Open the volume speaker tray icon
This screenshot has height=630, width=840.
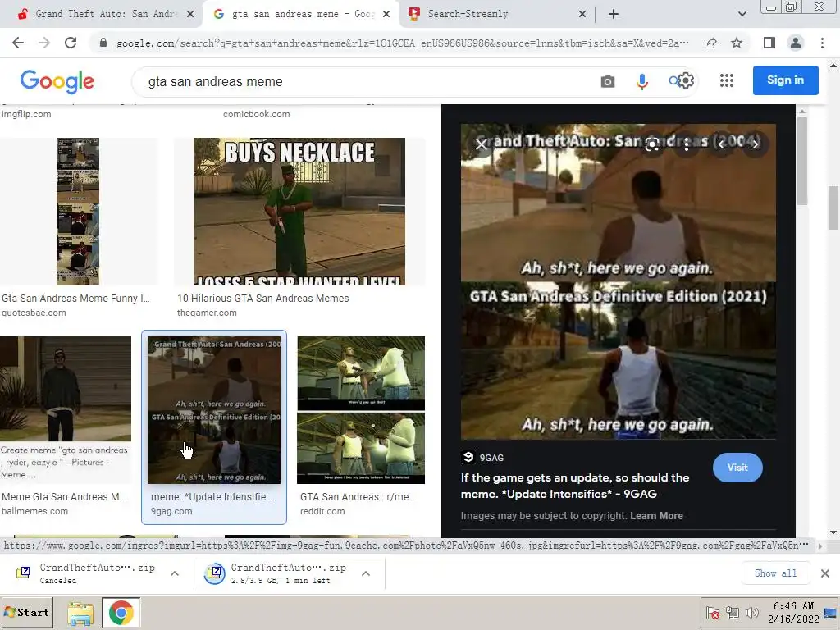[751, 612]
